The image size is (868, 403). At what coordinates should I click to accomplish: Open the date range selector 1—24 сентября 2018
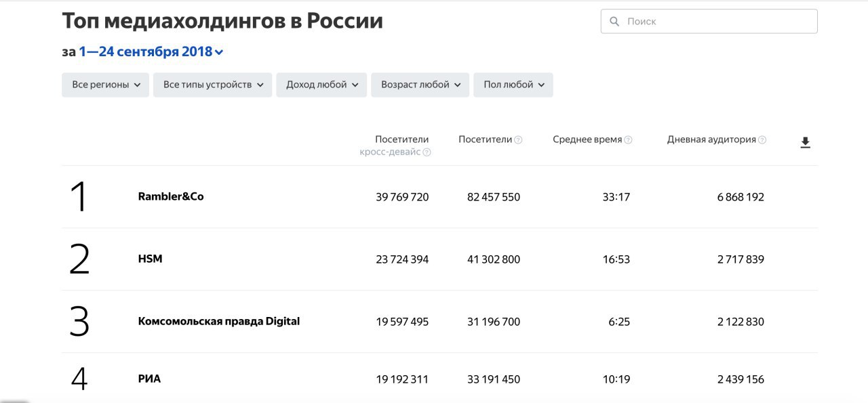tap(146, 51)
